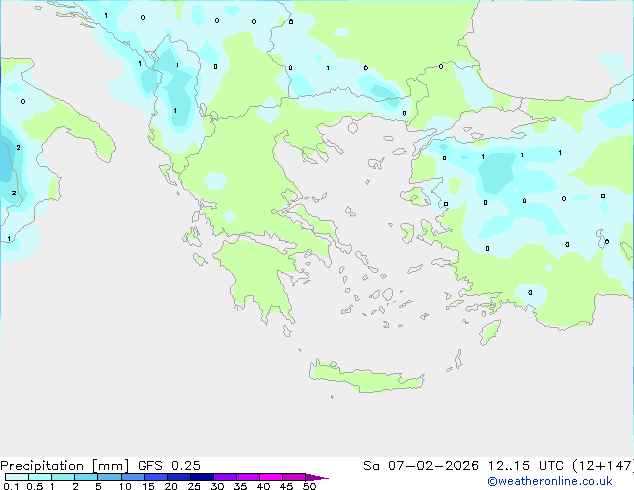Click the 0.5–1 mm legend color box

pos(40,477)
